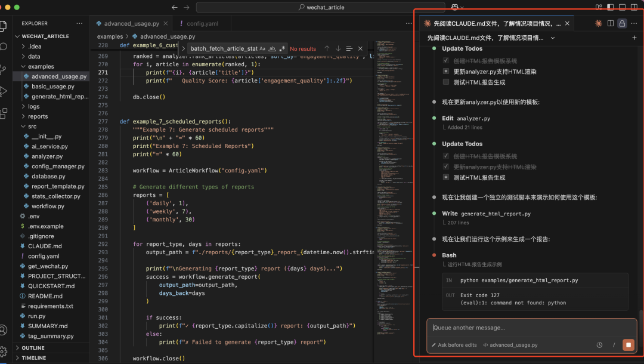Change the Ask before edits mode
644x364 pixels.
point(454,345)
